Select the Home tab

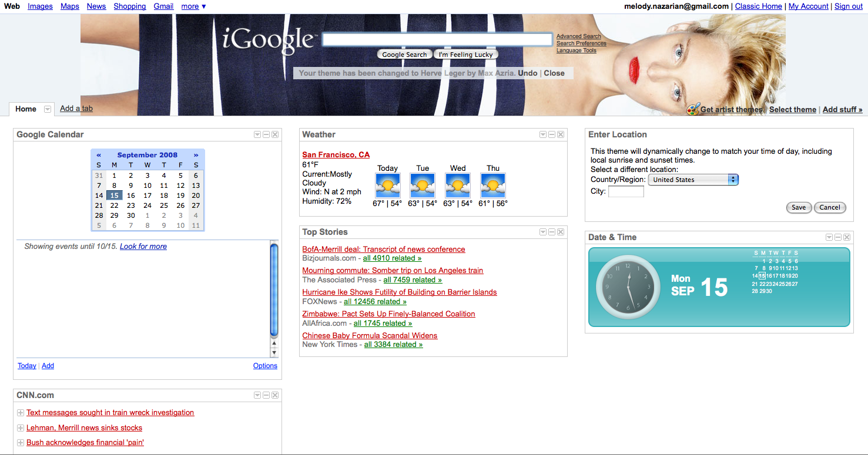click(x=26, y=109)
